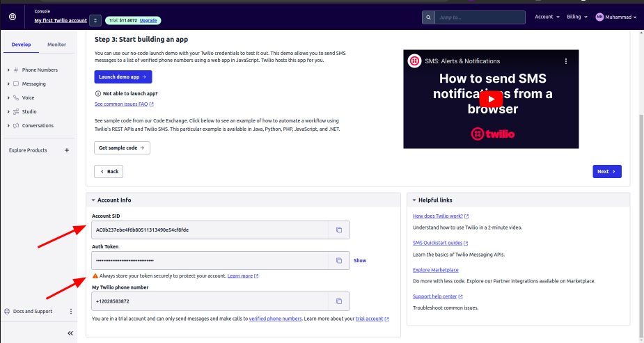The width and height of the screenshot is (644, 343).
Task: Copy the Twilio phone number with copy icon
Action: tap(339, 301)
